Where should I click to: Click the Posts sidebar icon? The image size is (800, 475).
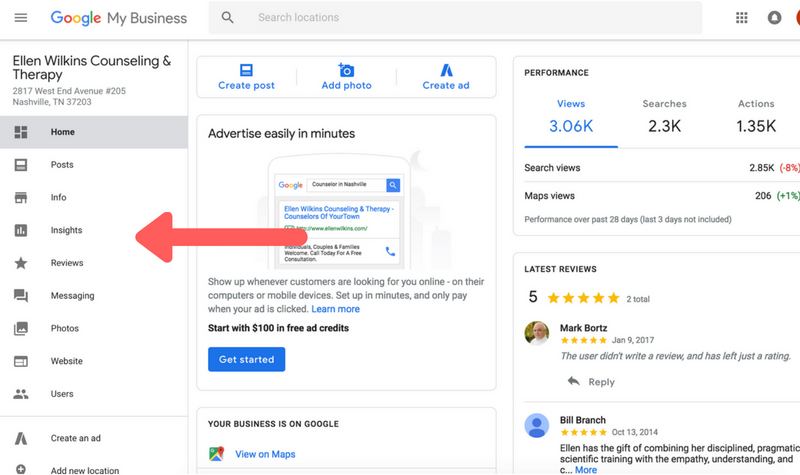[x=21, y=165]
